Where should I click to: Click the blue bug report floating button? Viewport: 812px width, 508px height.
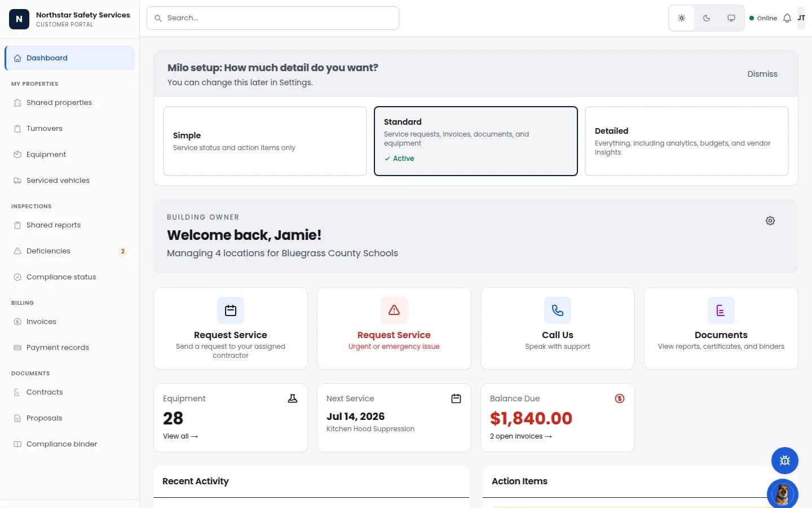coord(785,461)
